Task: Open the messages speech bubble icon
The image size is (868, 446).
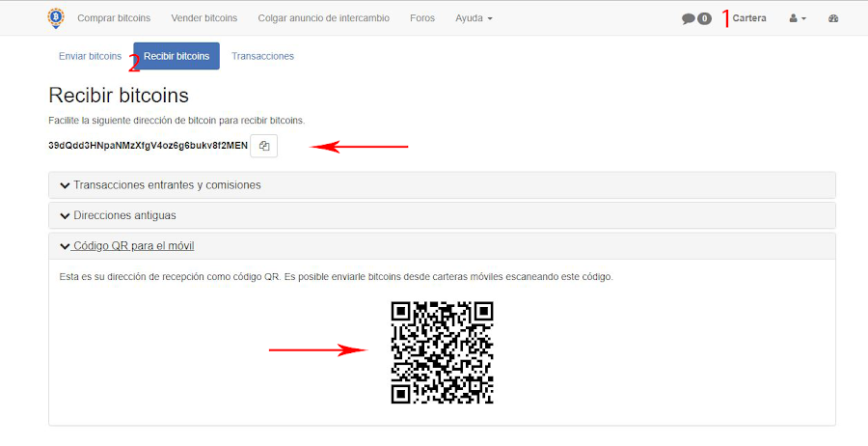Action: click(x=688, y=19)
